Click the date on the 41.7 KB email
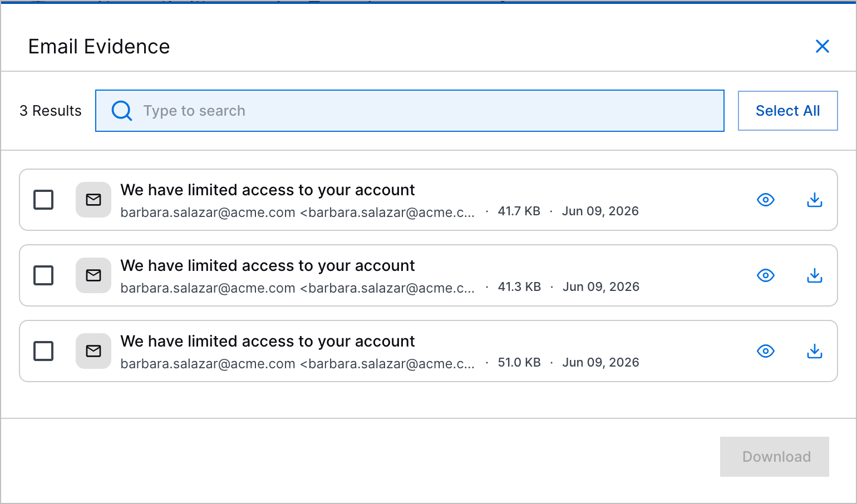Image resolution: width=857 pixels, height=504 pixels. (600, 211)
